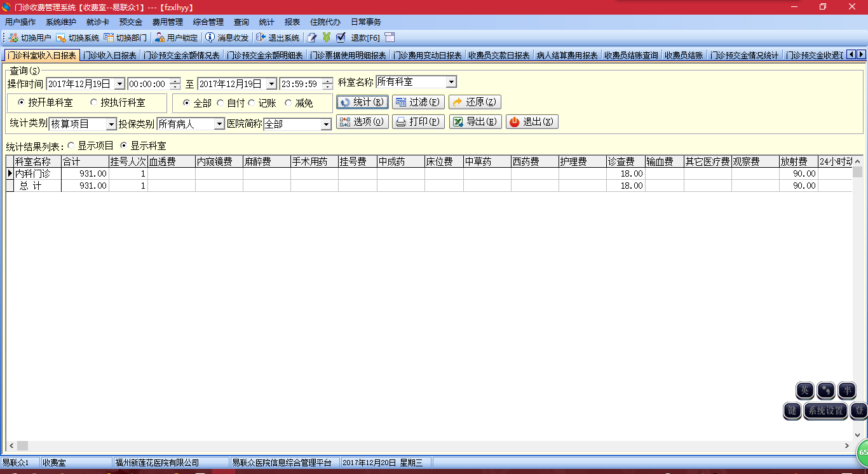Click the 诊查费 column header

[626, 162]
